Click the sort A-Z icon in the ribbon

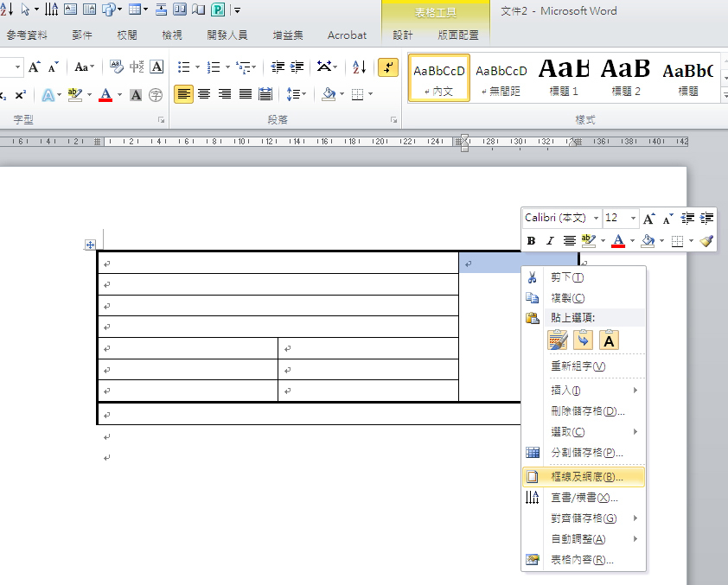361,67
